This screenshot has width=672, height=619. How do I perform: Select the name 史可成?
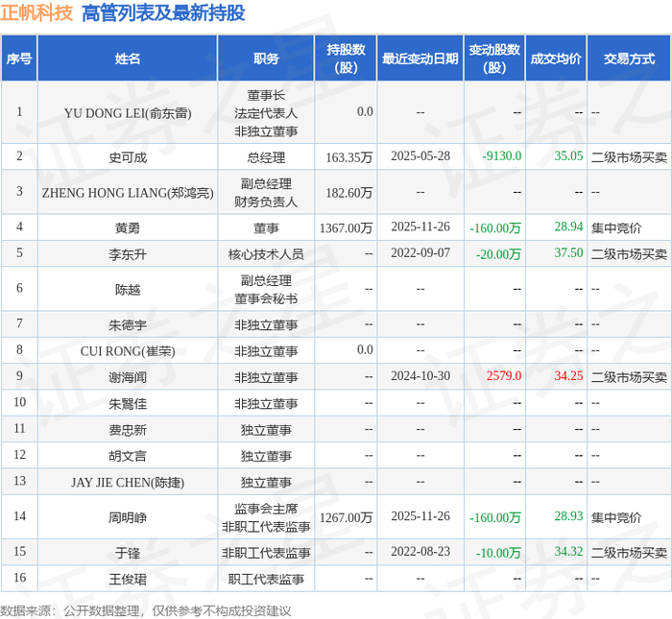128,157
